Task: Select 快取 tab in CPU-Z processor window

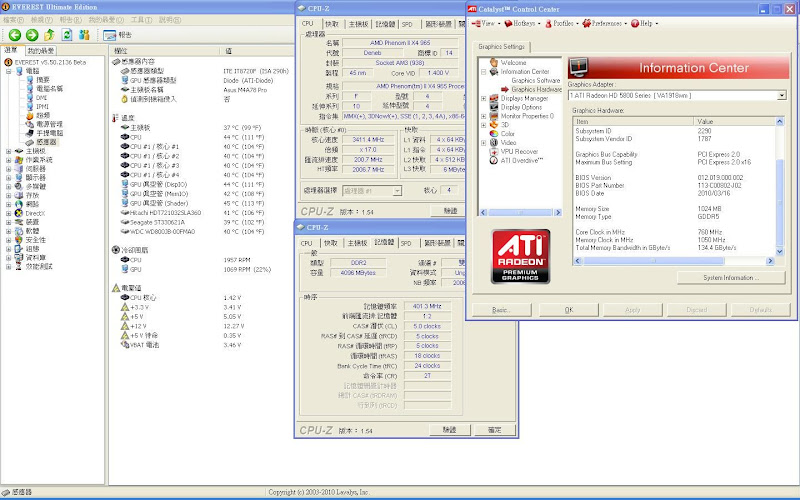Action: point(332,24)
